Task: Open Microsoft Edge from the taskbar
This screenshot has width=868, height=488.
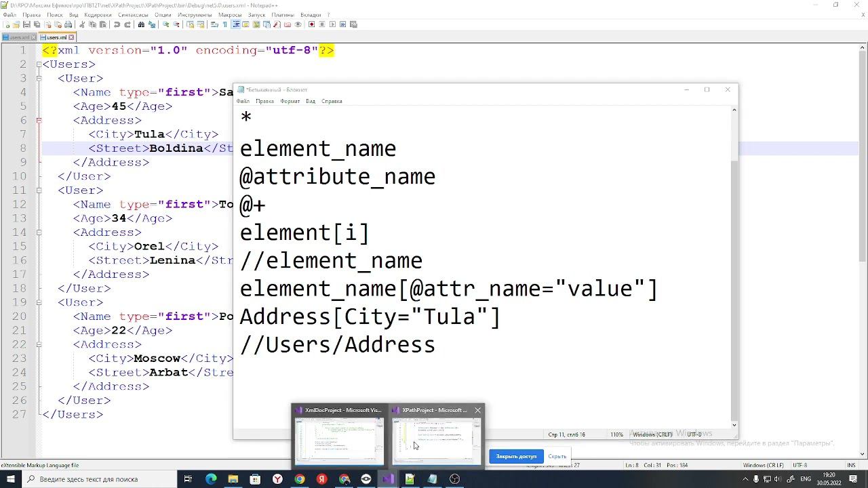Action: (211, 479)
